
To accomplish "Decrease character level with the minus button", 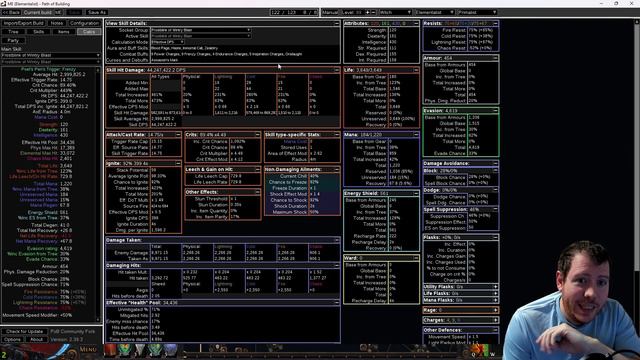I will point(373,12).
